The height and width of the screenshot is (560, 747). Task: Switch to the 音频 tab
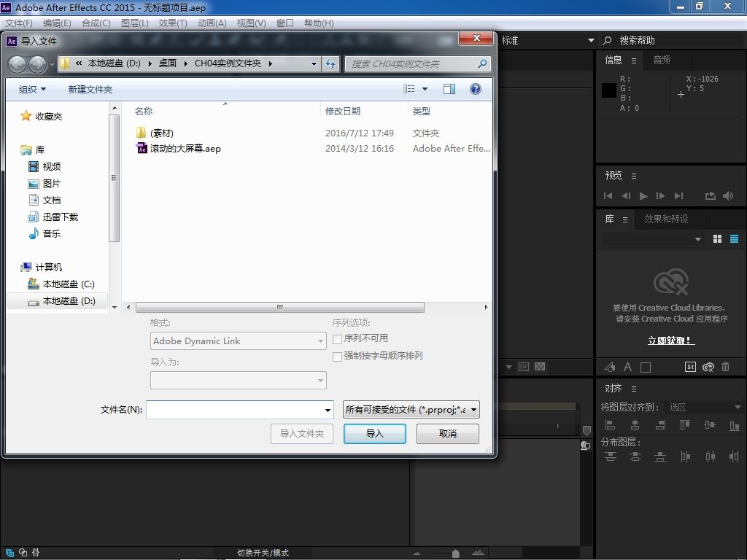point(662,60)
